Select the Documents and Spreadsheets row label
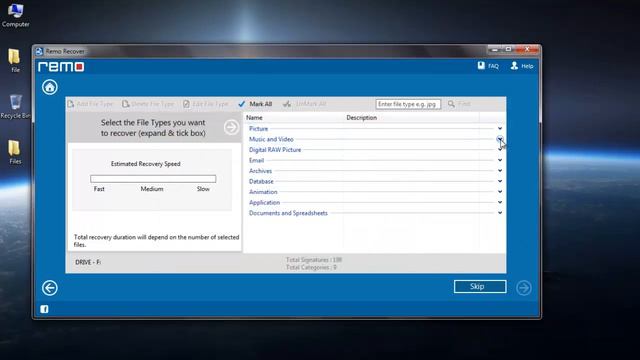The height and width of the screenshot is (360, 640). (x=288, y=213)
